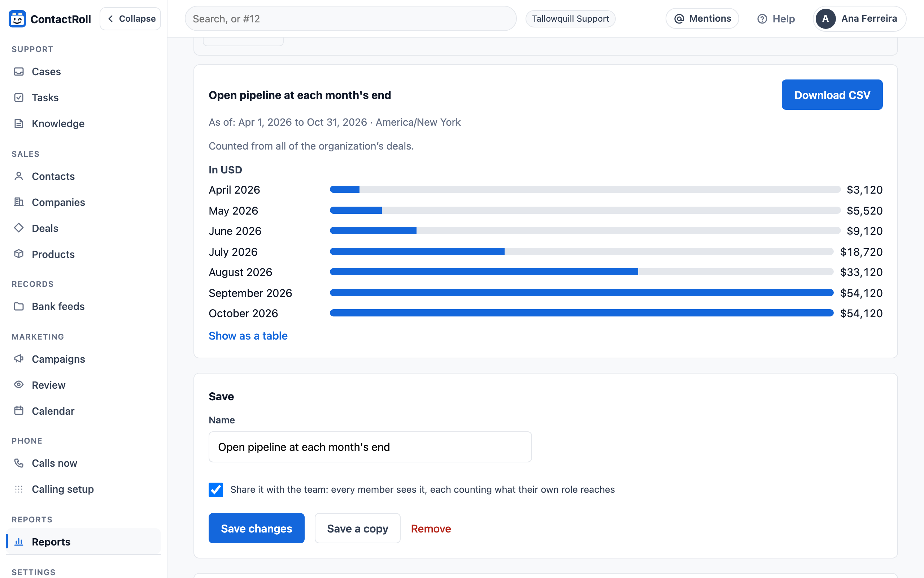Click the Bank feeds sidebar label

(58, 306)
